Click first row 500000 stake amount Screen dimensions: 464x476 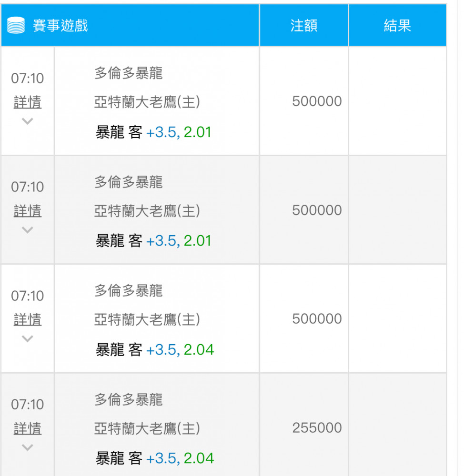pos(317,101)
